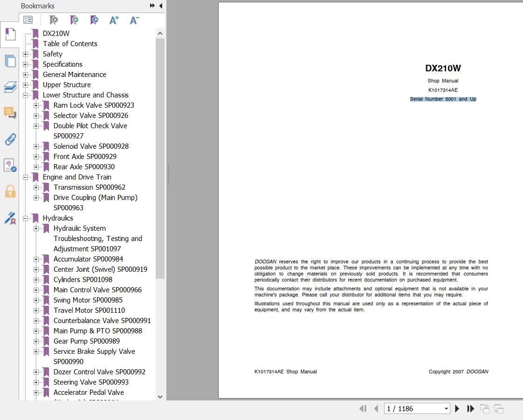Select Counterbalance Valve SP000991 bookmark
The height and width of the screenshot is (420, 523).
pyautogui.click(x=102, y=321)
